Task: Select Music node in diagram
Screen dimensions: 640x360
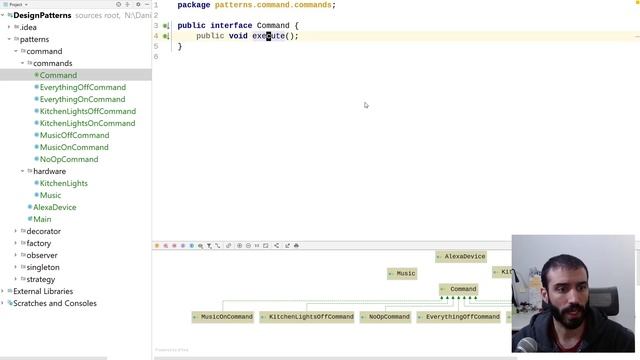Action: click(402, 273)
